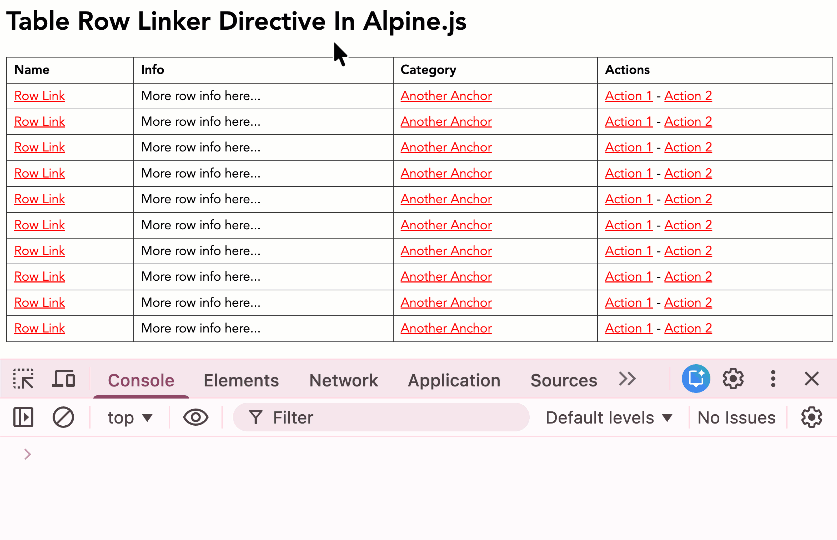837x540 pixels.
Task: Switch to the Sources tab
Action: point(564,380)
